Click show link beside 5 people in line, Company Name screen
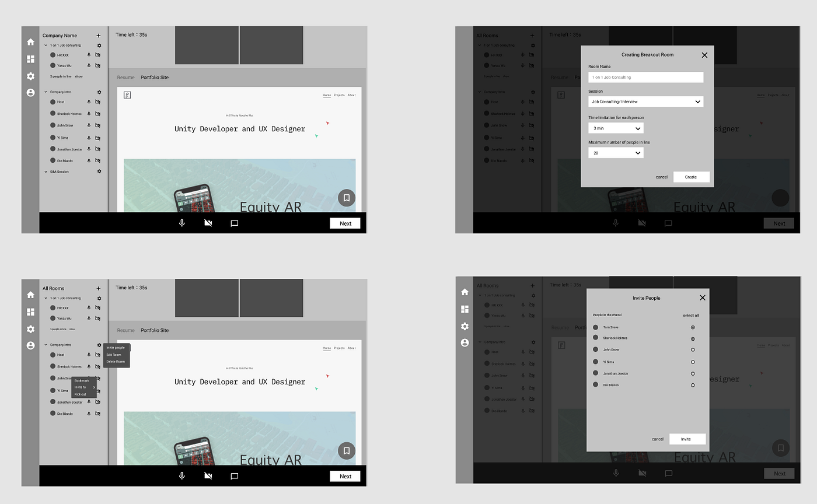Viewport: 817px width, 504px height. [79, 76]
